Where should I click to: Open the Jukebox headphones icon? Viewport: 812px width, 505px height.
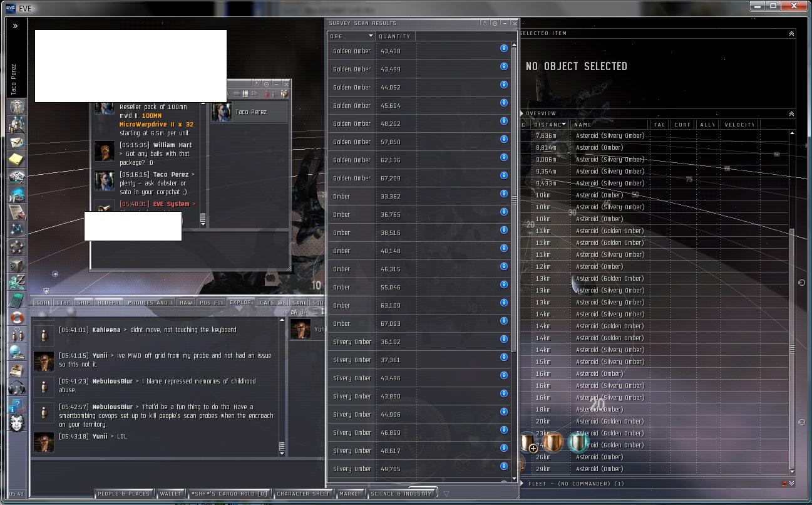point(16,388)
